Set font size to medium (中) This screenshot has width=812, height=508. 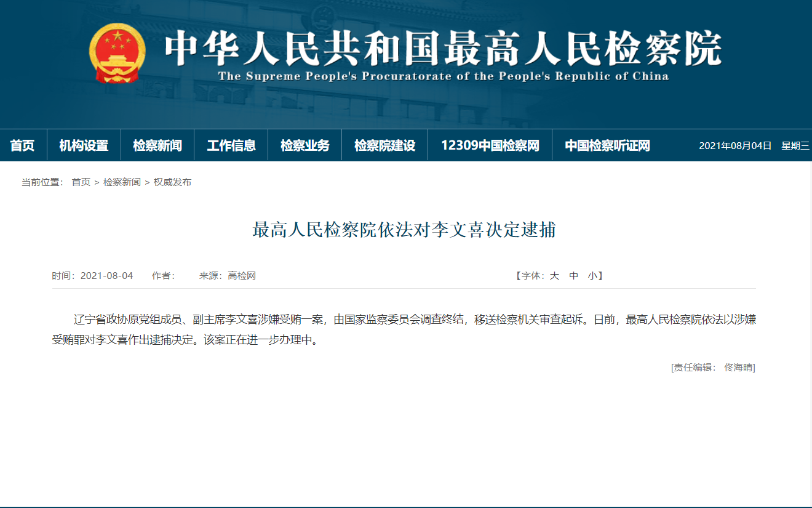[573, 276]
